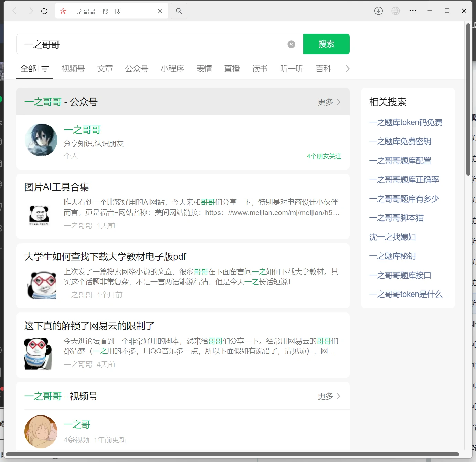Open the downloads icon in browser toolbar
The width and height of the screenshot is (476, 462).
point(378,11)
